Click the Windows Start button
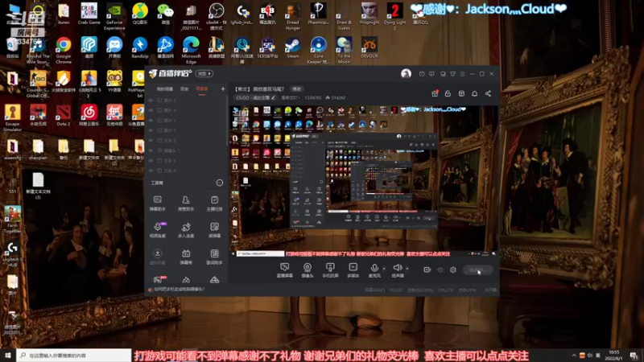The height and width of the screenshot is (362, 644). pos(8,355)
